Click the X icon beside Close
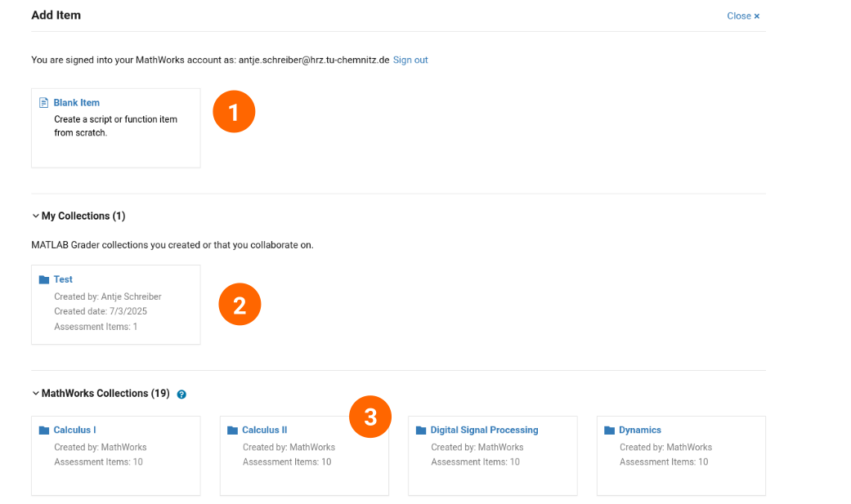Viewport: 851px width, 504px height. (756, 16)
